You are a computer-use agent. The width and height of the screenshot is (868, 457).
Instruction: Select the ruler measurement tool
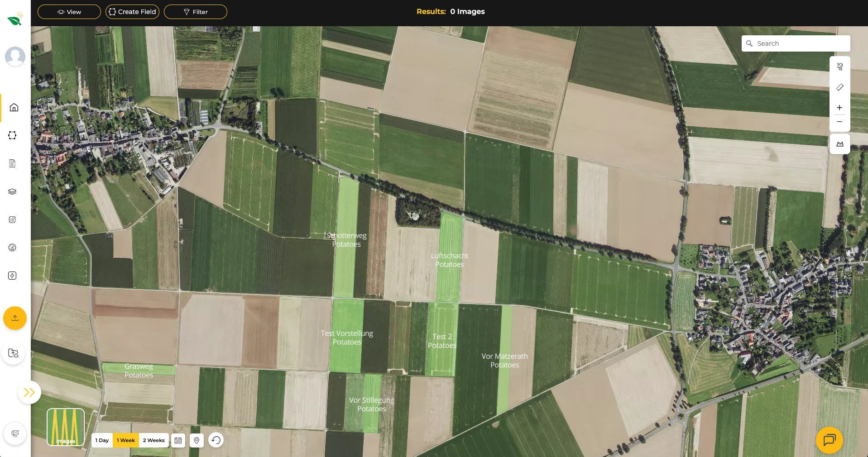tap(839, 87)
